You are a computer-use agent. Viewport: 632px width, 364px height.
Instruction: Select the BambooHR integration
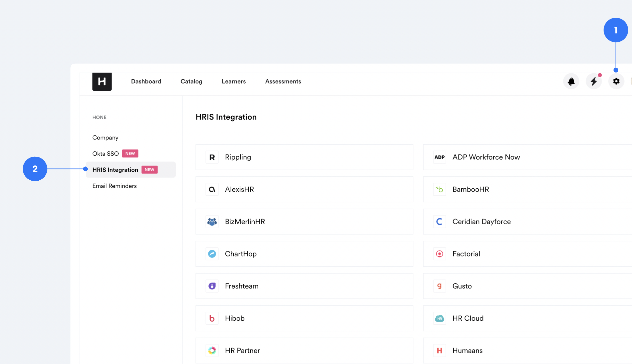527,190
